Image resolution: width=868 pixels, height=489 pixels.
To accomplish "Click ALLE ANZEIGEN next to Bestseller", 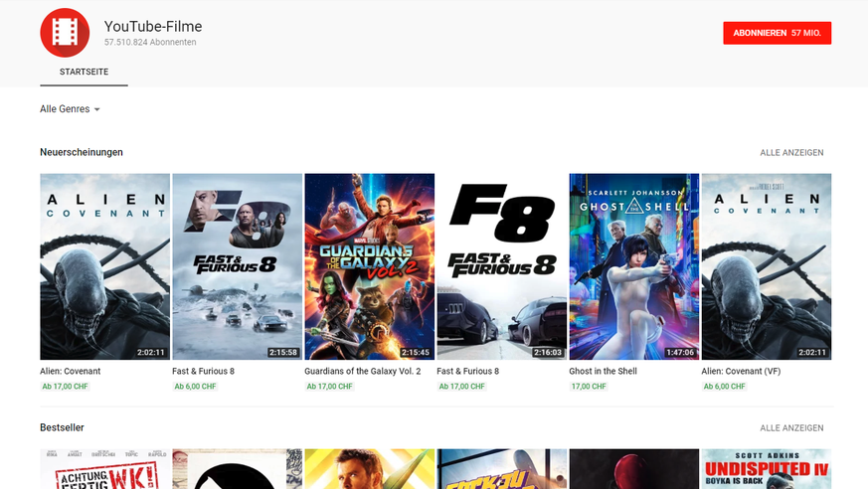I will [x=791, y=428].
